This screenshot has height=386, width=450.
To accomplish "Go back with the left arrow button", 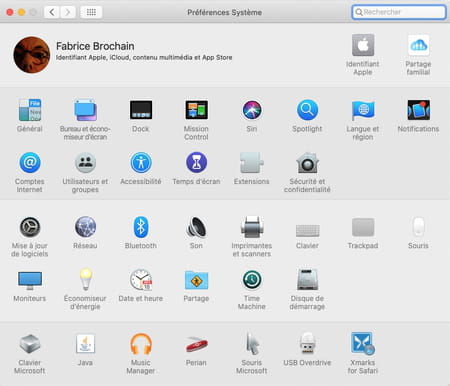I will tap(52, 12).
